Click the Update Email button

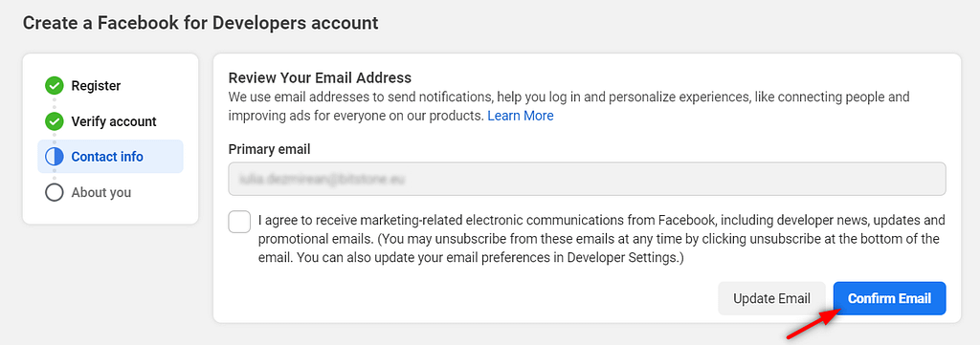pos(772,298)
